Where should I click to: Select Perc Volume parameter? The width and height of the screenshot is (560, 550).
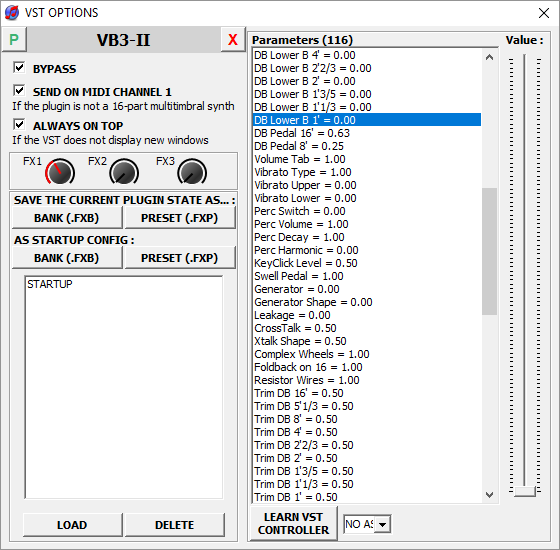367,224
